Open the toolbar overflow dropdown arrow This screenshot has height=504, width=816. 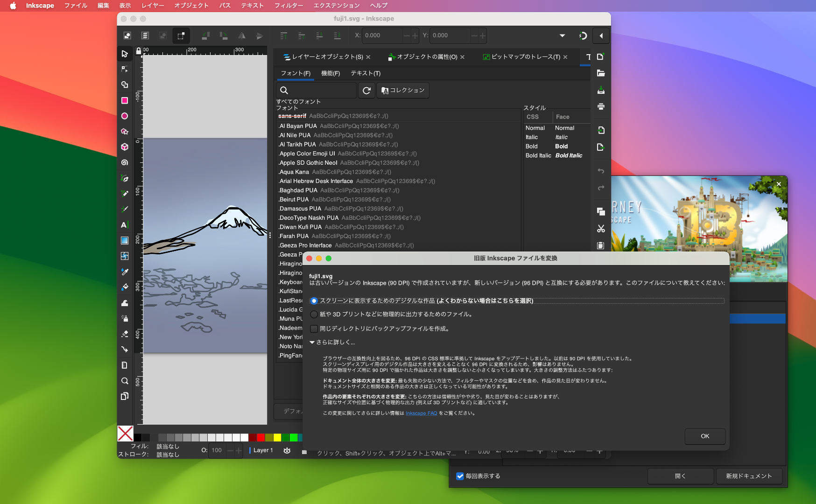pos(562,35)
